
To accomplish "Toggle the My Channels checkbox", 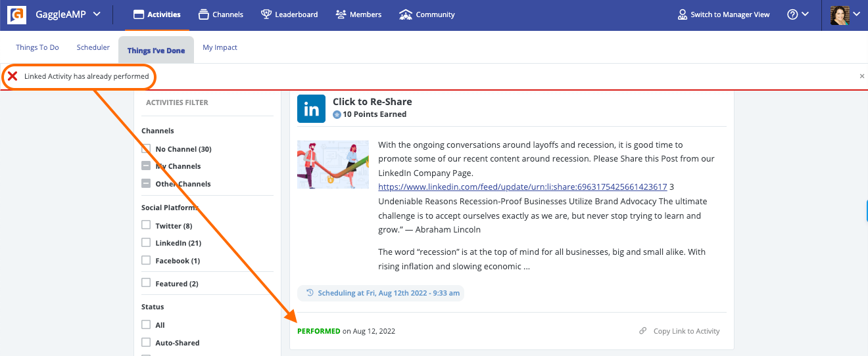I will point(146,166).
